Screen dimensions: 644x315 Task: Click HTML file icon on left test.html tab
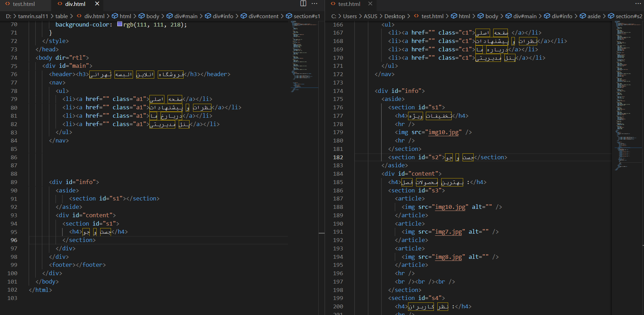click(x=8, y=4)
